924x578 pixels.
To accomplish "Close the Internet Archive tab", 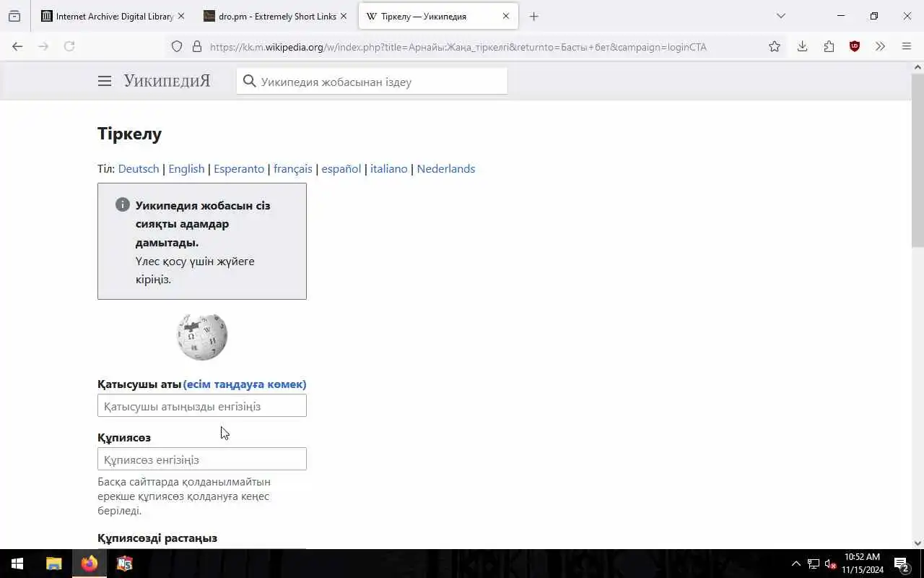I will (x=180, y=16).
